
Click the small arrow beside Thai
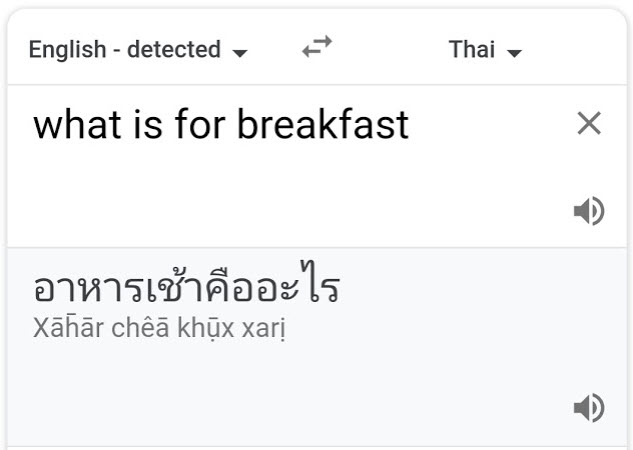point(514,53)
